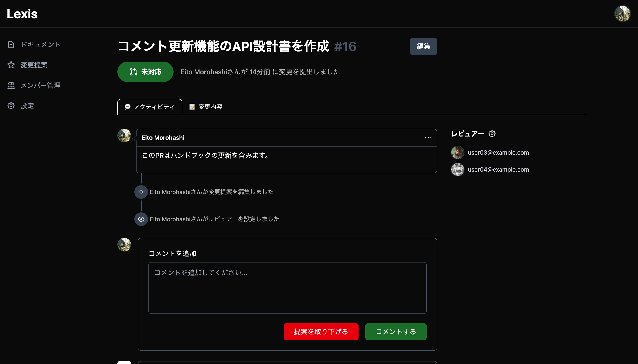Click Eito Morohashi's profile picture
This screenshot has width=638, height=364.
(x=124, y=135)
